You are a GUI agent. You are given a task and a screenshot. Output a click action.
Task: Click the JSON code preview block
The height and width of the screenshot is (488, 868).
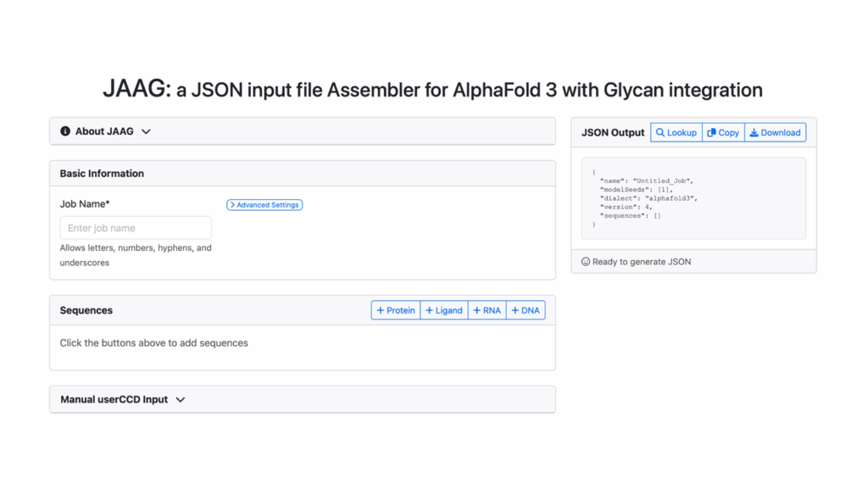693,198
